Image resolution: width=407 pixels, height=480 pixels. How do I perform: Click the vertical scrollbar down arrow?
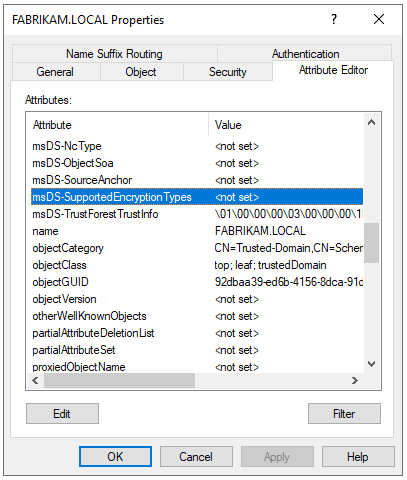(x=372, y=363)
